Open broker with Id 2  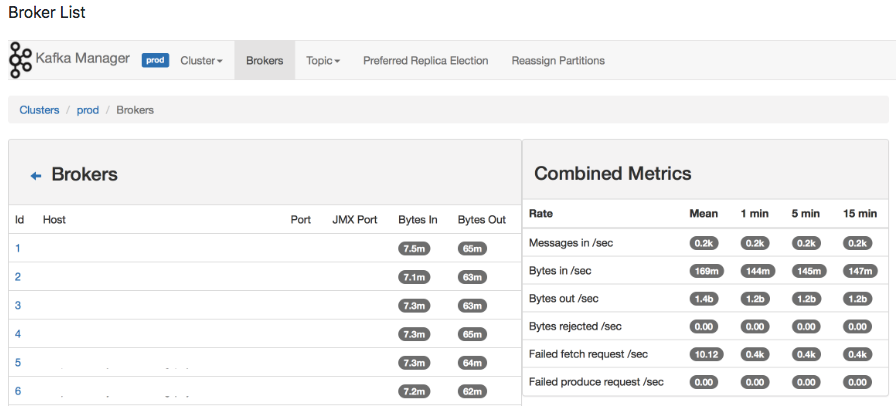click(x=18, y=277)
